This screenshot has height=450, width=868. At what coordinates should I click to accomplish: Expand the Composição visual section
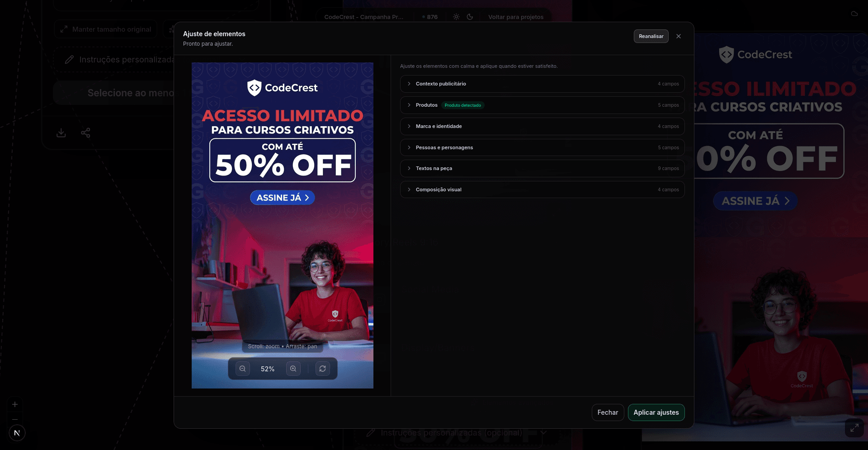pos(542,189)
